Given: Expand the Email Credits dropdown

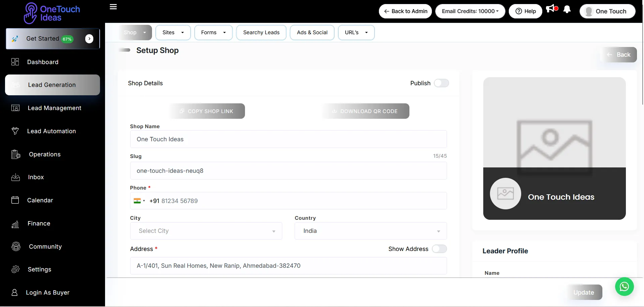Looking at the screenshot, I should pyautogui.click(x=470, y=11).
